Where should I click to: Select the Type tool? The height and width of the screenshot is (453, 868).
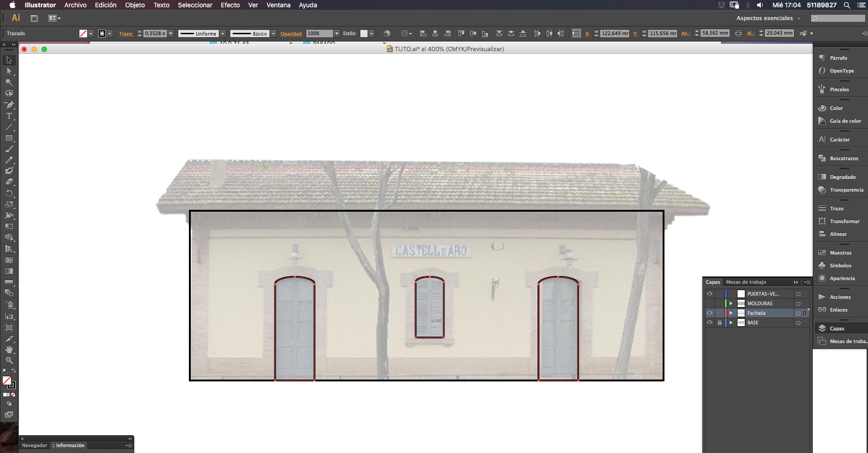9,116
